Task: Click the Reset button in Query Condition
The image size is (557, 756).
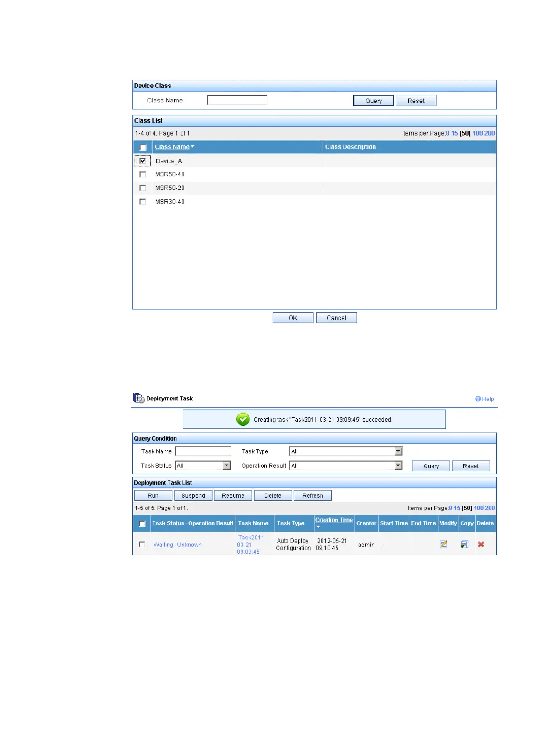Action: coord(471,466)
